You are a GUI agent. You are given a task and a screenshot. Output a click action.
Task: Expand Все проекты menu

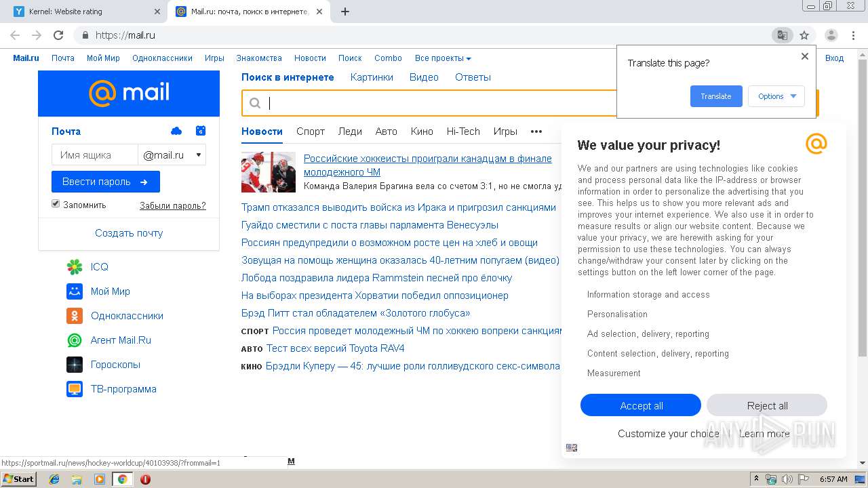click(443, 58)
